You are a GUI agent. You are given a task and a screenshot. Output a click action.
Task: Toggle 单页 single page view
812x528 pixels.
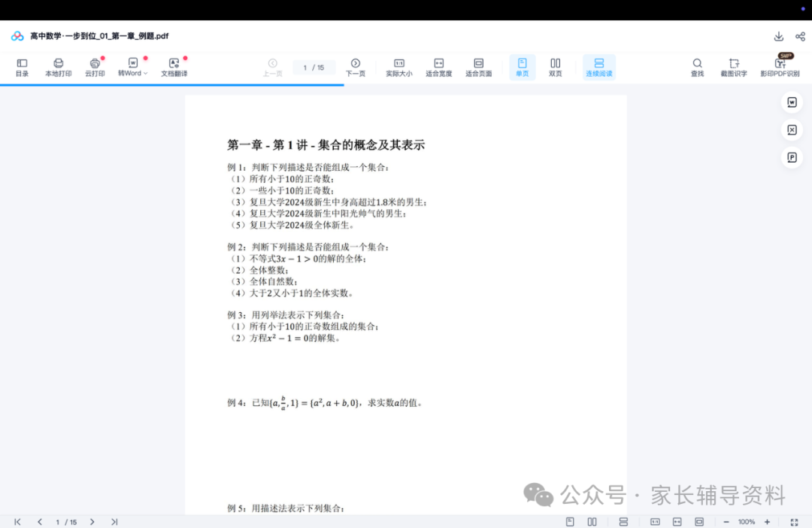[x=522, y=68]
